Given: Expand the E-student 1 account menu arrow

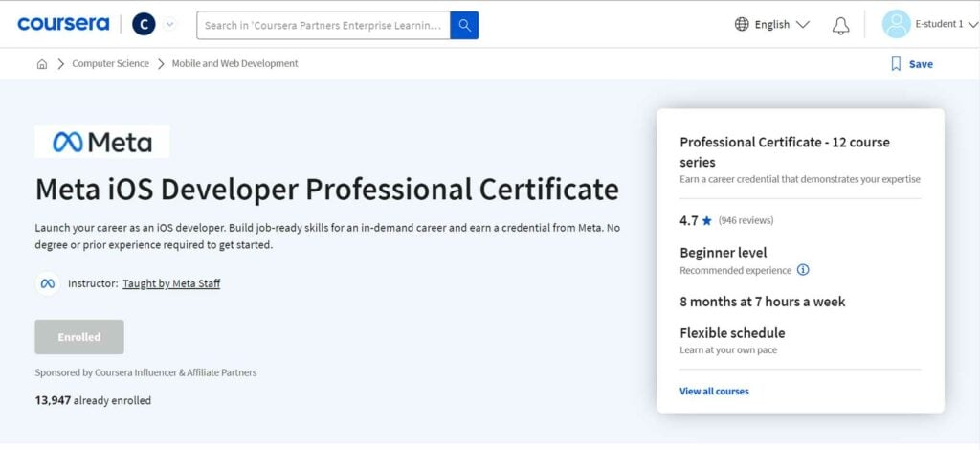Looking at the screenshot, I should pos(972,24).
